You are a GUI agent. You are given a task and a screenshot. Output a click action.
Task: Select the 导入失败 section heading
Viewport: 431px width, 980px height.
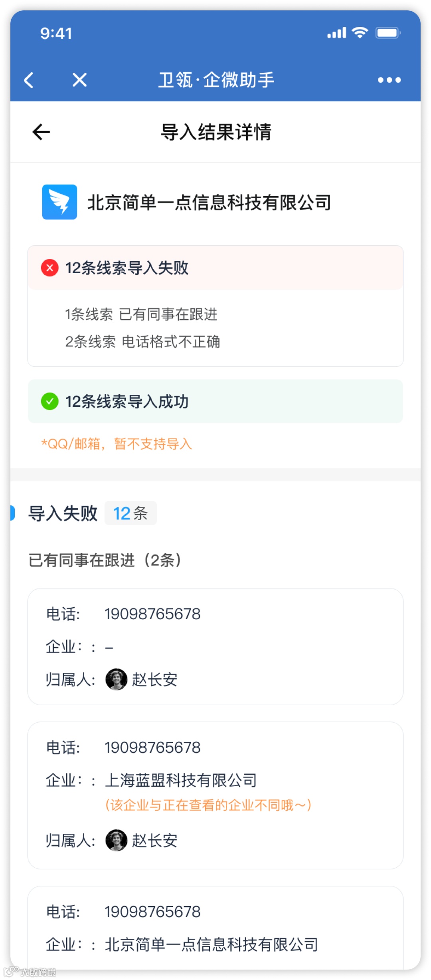63,513
